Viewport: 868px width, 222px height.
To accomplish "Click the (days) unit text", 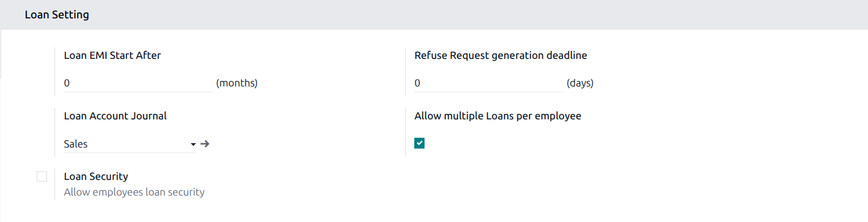I will click(580, 83).
